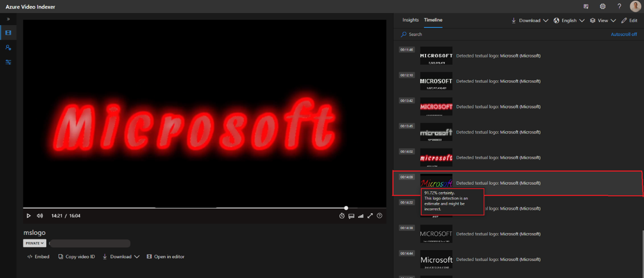Switch the player to full screen
The width and height of the screenshot is (644, 278).
[370, 216]
